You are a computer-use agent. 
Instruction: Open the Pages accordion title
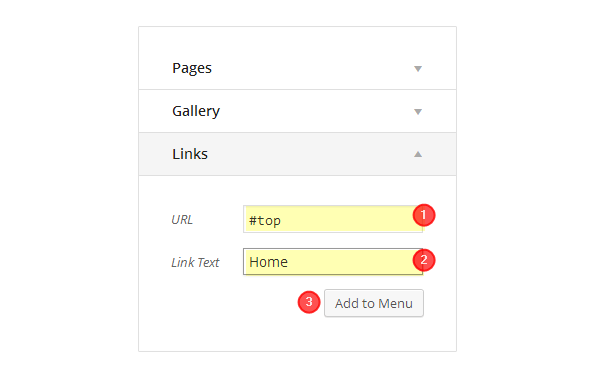coord(192,68)
